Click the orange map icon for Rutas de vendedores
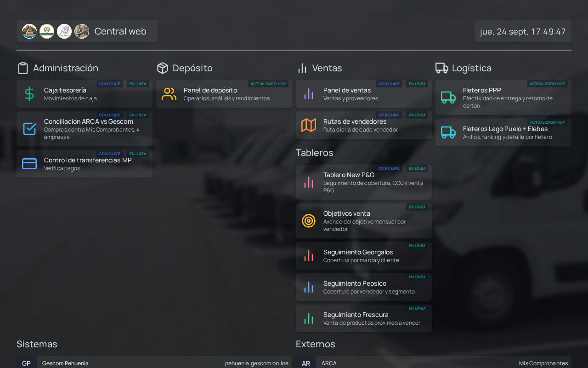The height and width of the screenshot is (368, 588). coord(309,125)
